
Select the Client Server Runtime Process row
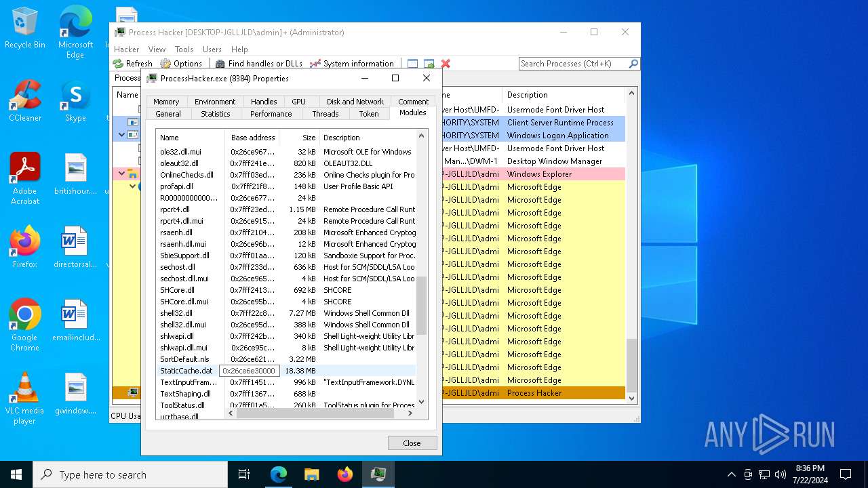pos(368,123)
